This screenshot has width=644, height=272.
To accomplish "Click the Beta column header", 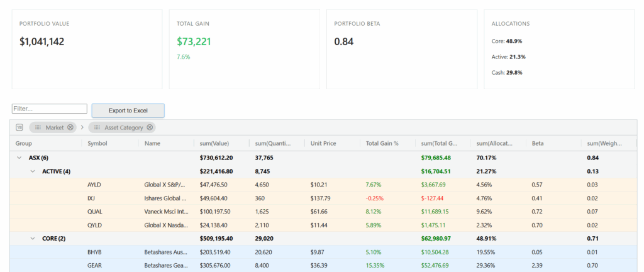I will click(x=538, y=143).
